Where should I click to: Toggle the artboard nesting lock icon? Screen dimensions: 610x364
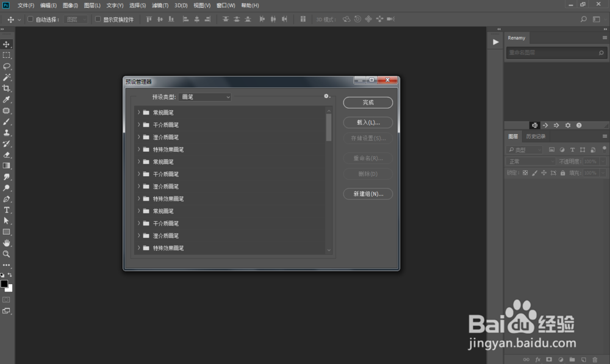[x=553, y=173]
